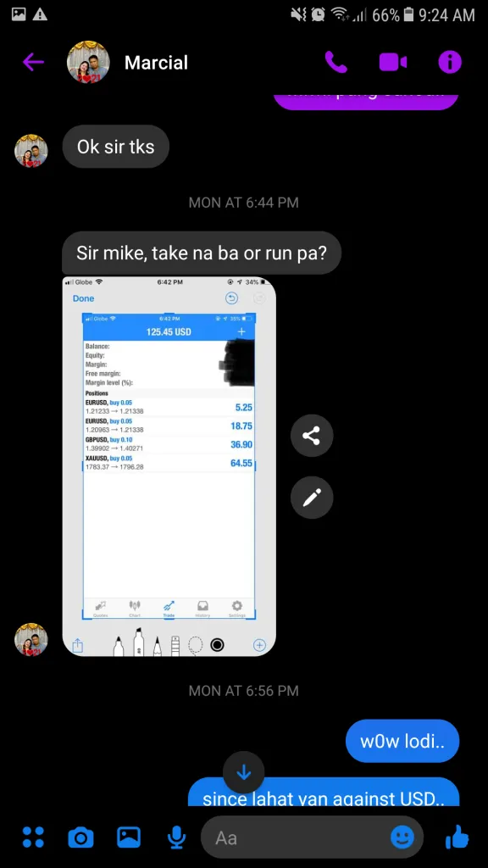Go back using the purple arrow
Image resolution: width=488 pixels, height=868 pixels.
[x=33, y=63]
